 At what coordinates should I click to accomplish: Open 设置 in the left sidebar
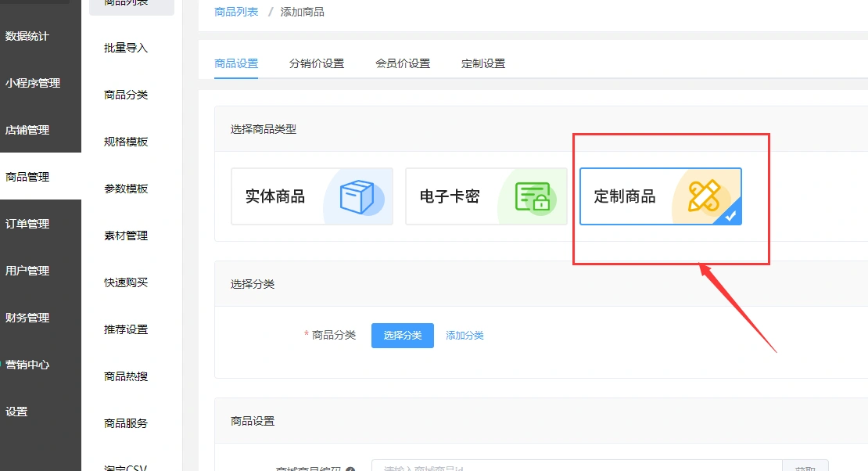16,412
